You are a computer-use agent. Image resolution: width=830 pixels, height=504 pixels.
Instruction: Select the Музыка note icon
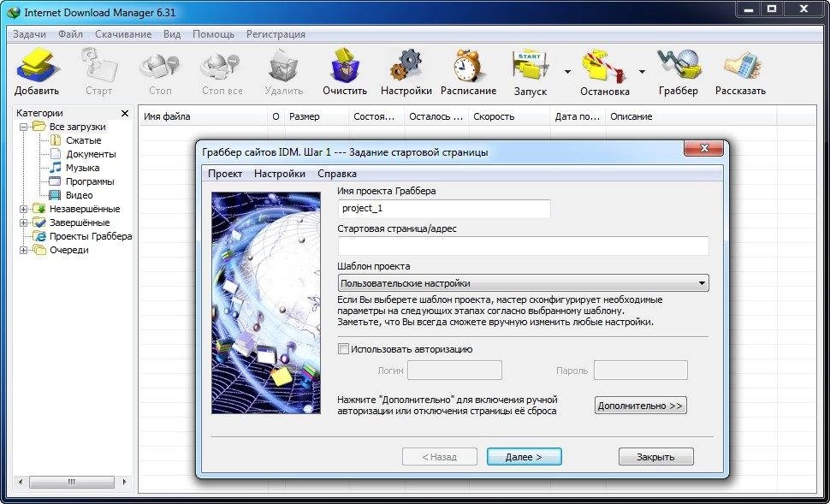click(55, 168)
